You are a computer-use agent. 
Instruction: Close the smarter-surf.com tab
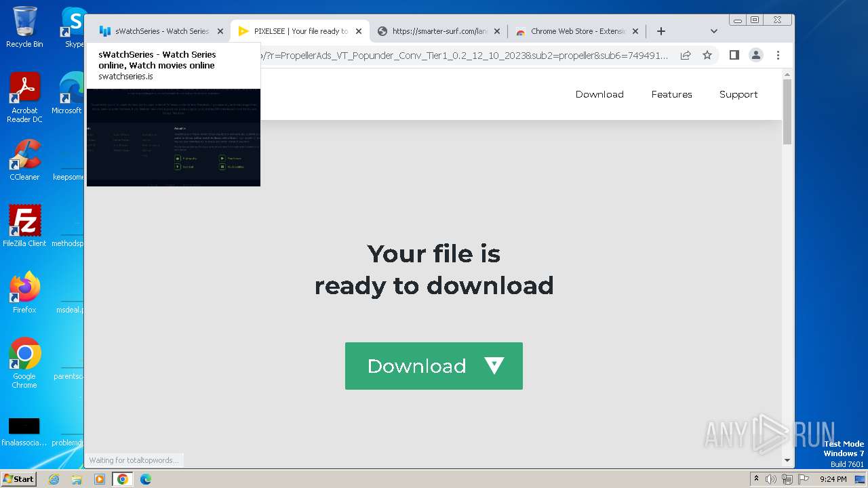(497, 31)
